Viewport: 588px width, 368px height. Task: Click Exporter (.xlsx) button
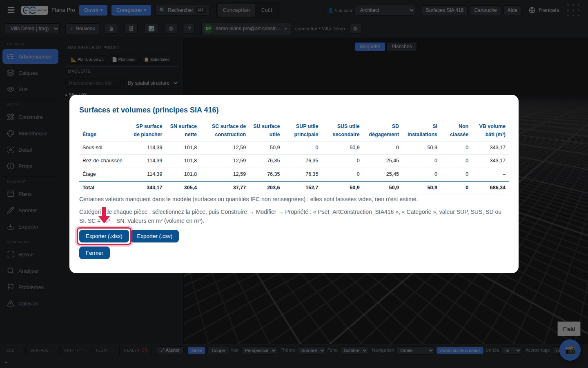point(104,236)
